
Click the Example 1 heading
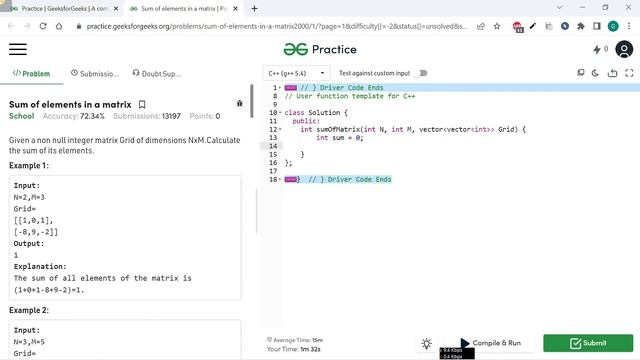click(29, 165)
